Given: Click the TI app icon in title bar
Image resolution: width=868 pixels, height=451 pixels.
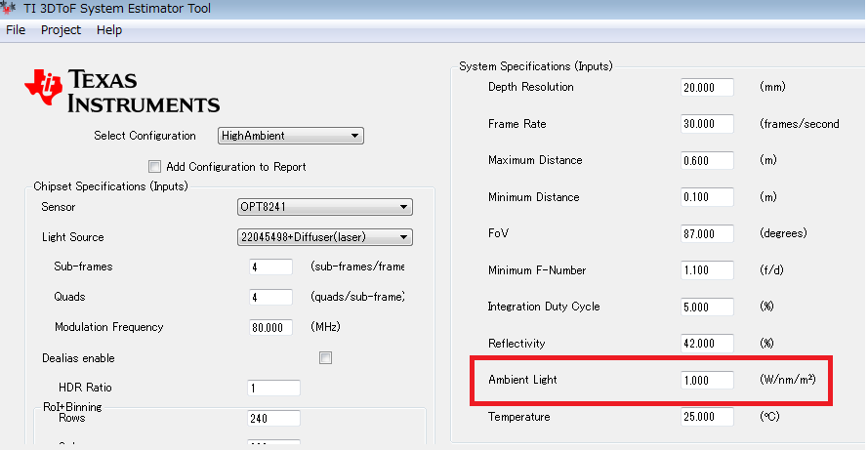Looking at the screenshot, I should click(8, 8).
